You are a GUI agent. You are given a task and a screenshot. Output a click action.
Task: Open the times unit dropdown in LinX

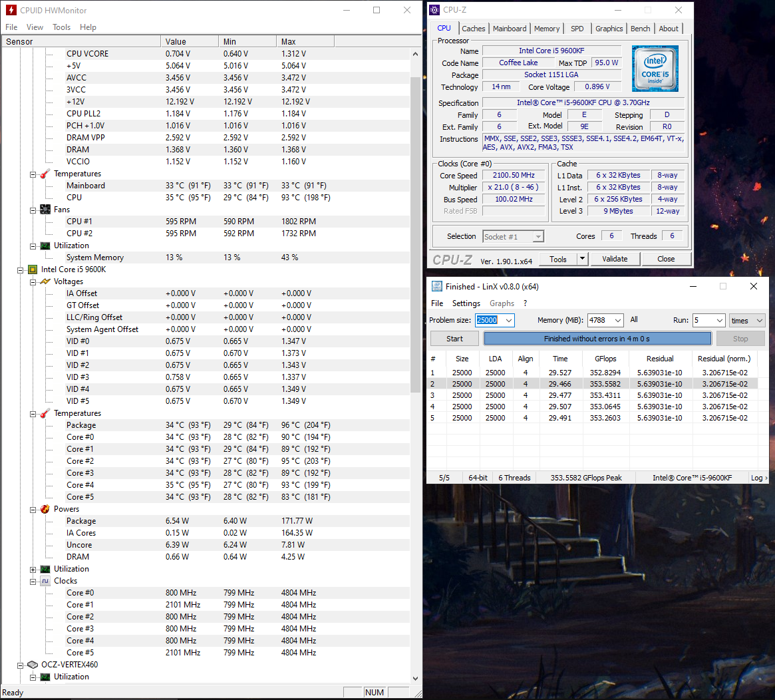click(760, 320)
